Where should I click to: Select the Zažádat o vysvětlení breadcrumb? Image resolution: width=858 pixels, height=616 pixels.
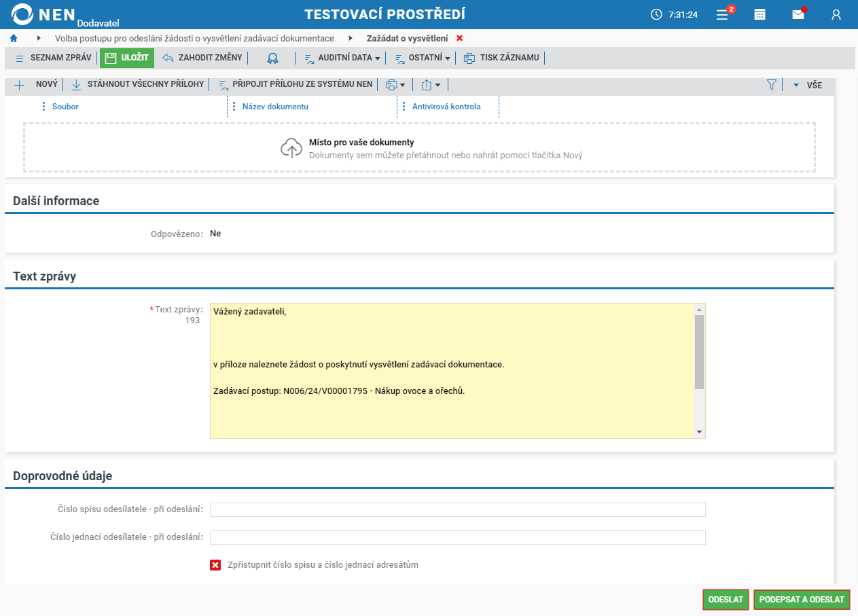(407, 38)
